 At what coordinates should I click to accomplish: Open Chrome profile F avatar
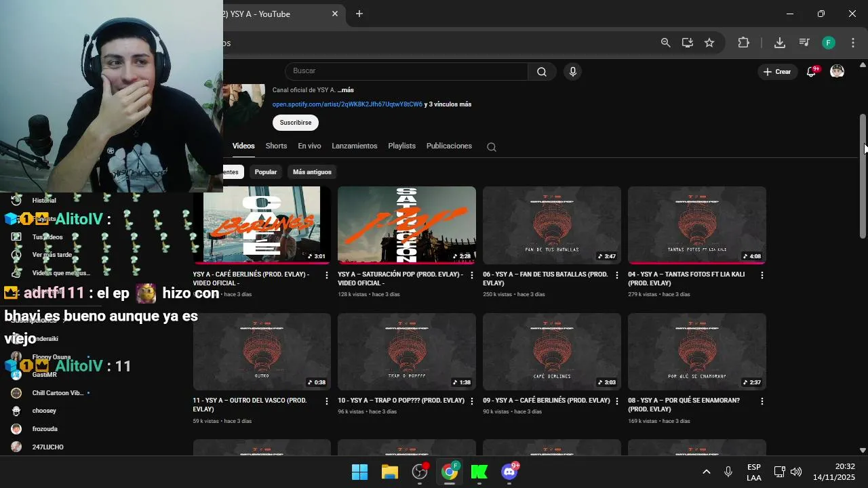pyautogui.click(x=829, y=43)
